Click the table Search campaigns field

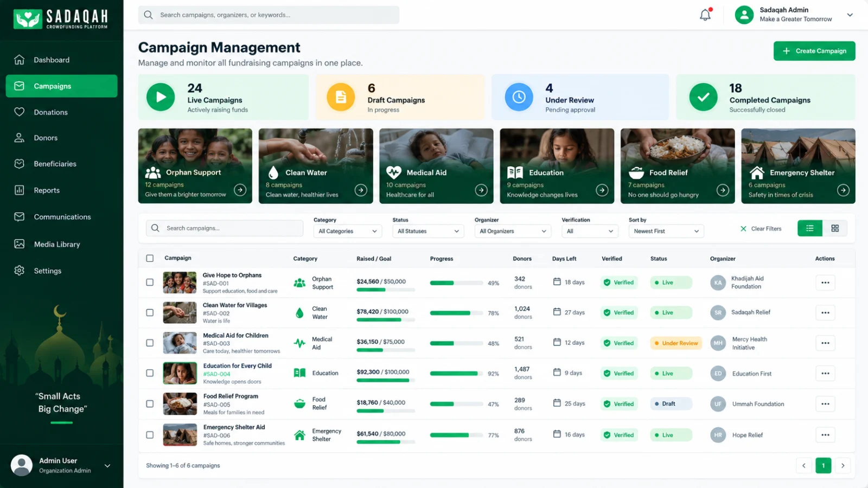224,228
